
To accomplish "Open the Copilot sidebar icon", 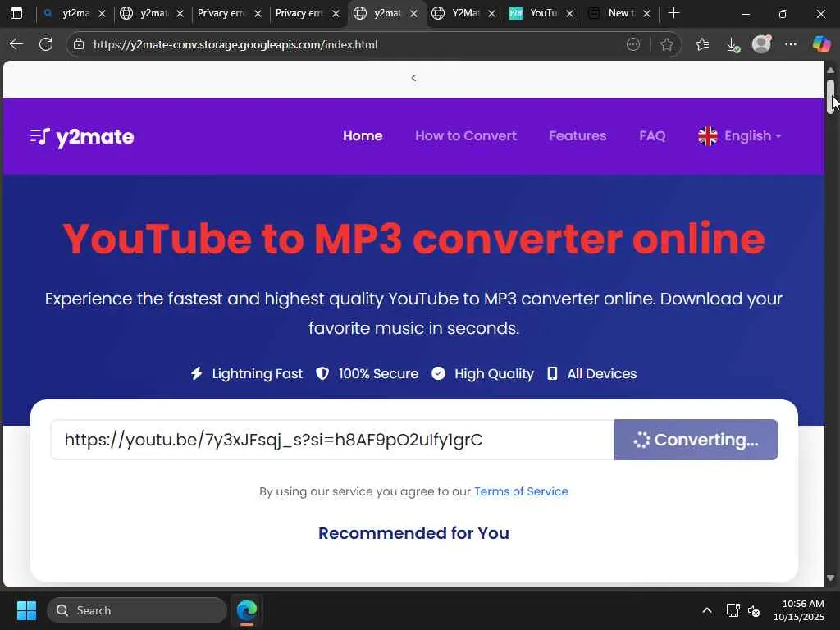I will click(821, 44).
